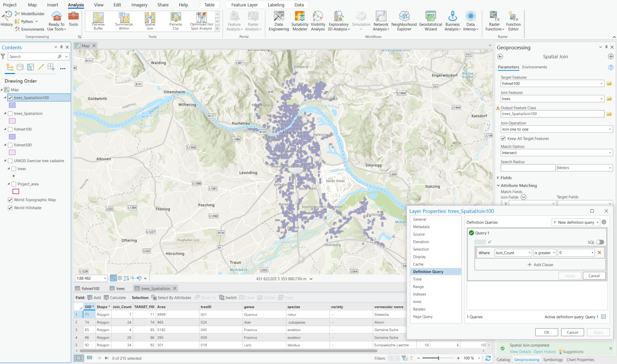This screenshot has width=617, height=364.
Task: Click OK in Layer Properties dialog
Action: click(547, 332)
